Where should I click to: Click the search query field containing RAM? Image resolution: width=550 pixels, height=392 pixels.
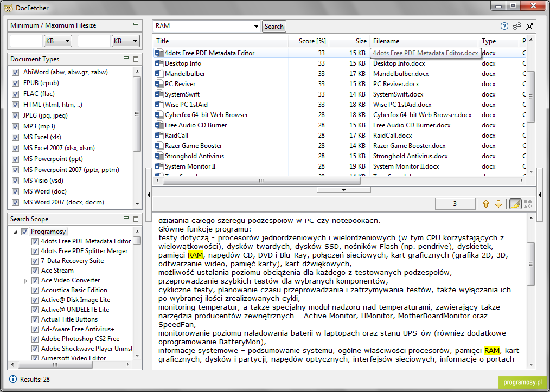click(203, 27)
